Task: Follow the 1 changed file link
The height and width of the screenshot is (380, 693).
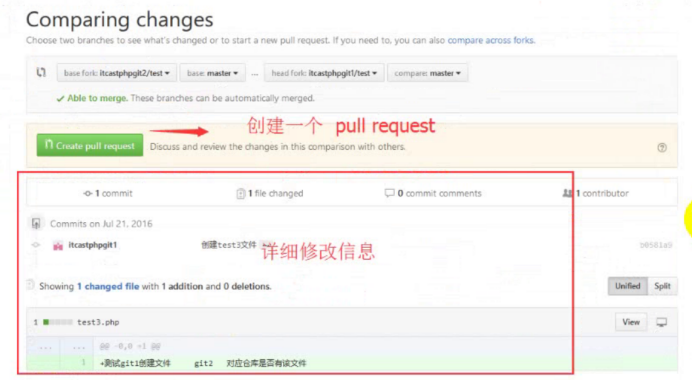Action: (x=108, y=286)
